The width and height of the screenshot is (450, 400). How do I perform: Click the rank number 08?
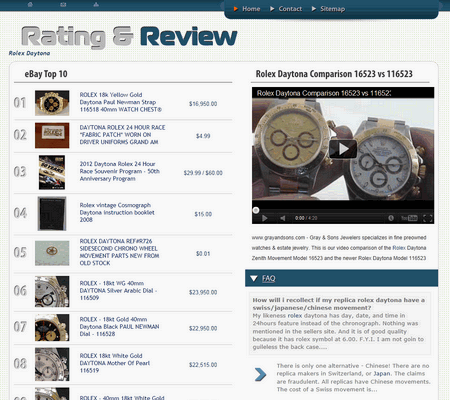point(20,363)
